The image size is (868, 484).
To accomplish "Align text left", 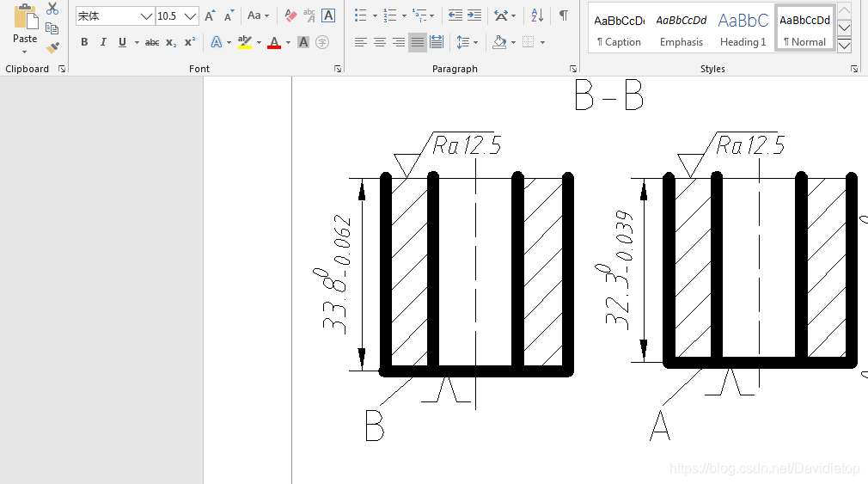I will point(361,42).
